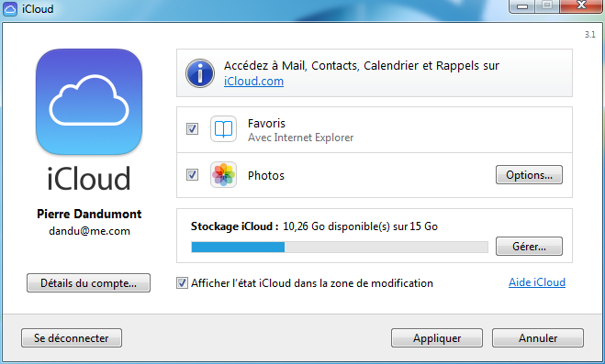Open the Aide iCloud link

[537, 282]
